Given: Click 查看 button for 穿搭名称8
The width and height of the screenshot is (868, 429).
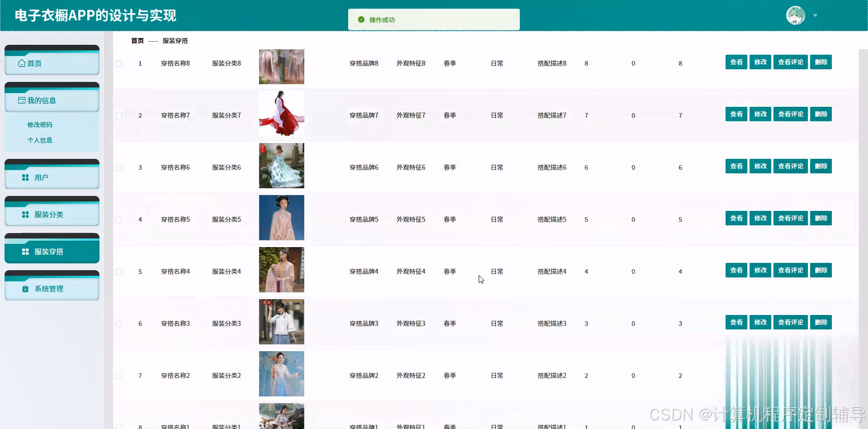Looking at the screenshot, I should 736,62.
